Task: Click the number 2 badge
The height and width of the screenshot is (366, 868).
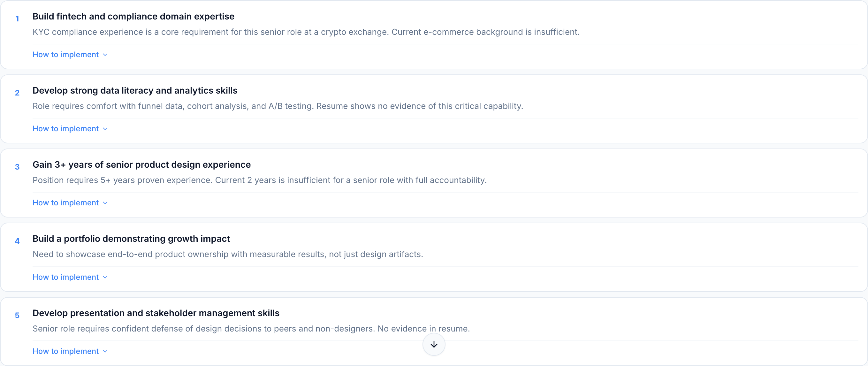Action: 17,93
